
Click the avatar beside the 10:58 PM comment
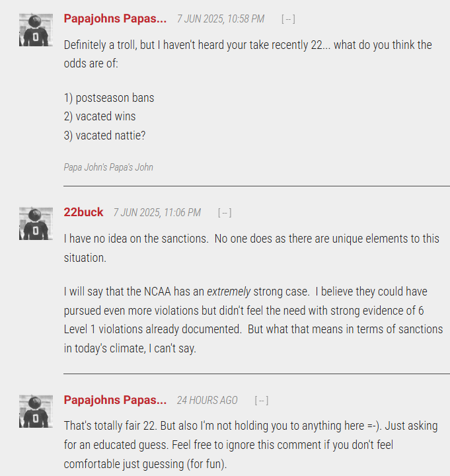36,30
